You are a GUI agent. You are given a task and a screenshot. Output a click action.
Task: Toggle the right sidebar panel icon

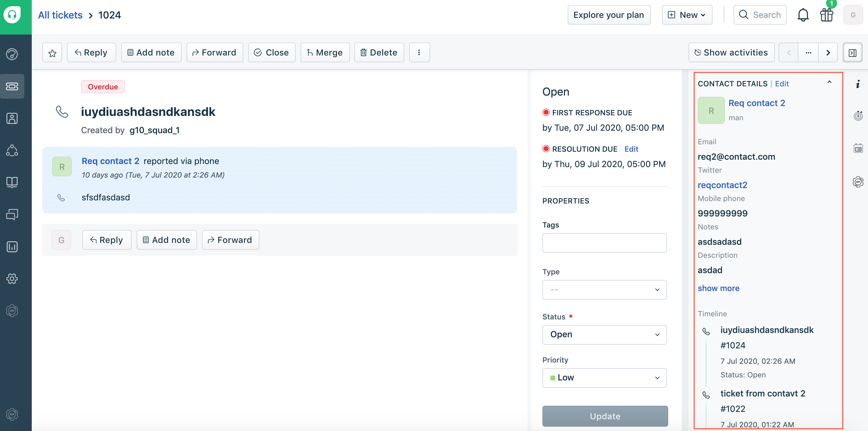[853, 53]
